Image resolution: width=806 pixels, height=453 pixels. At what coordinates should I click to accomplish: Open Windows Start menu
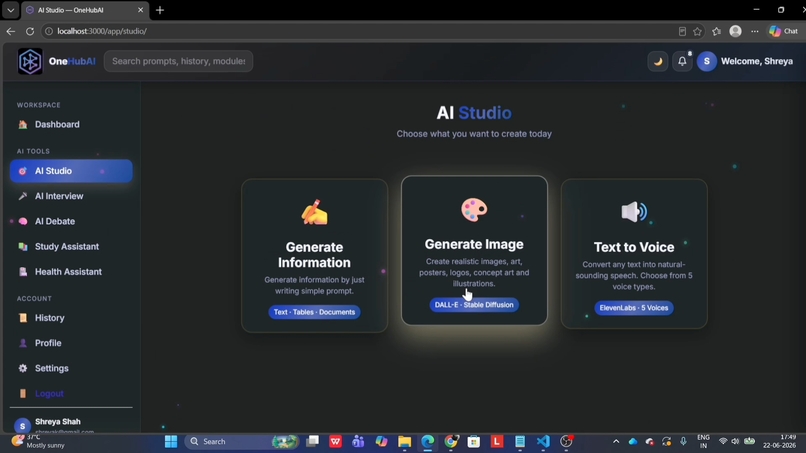point(171,441)
